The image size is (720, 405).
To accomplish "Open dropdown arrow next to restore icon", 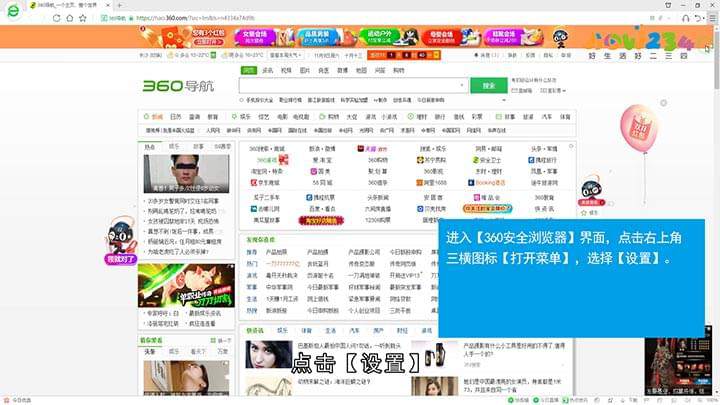I will pos(704,18).
